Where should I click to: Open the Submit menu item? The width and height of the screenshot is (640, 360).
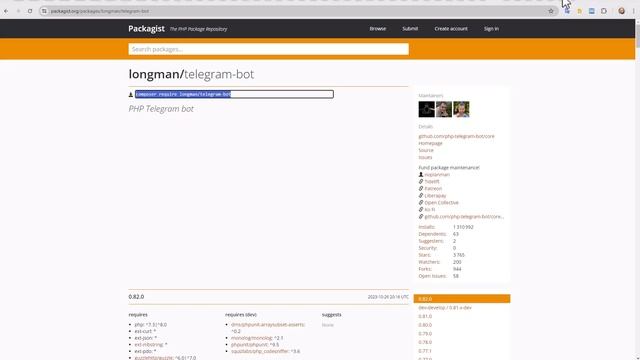pyautogui.click(x=410, y=29)
